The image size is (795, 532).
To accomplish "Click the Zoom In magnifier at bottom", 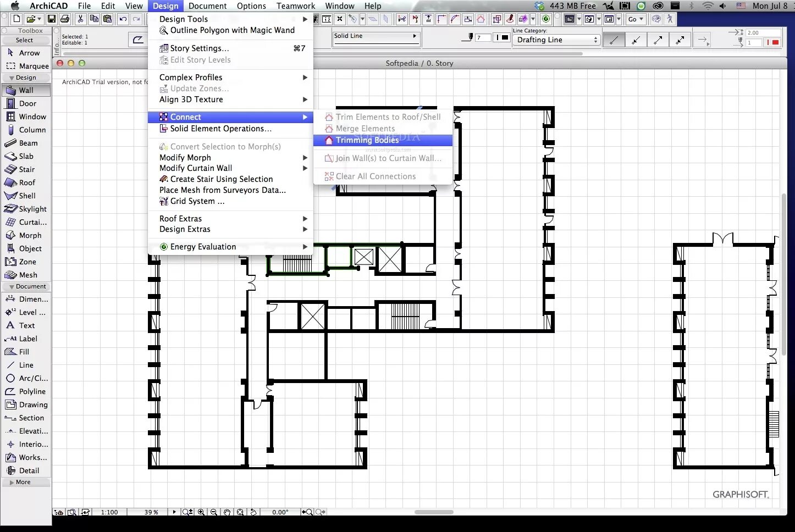I will point(201,512).
